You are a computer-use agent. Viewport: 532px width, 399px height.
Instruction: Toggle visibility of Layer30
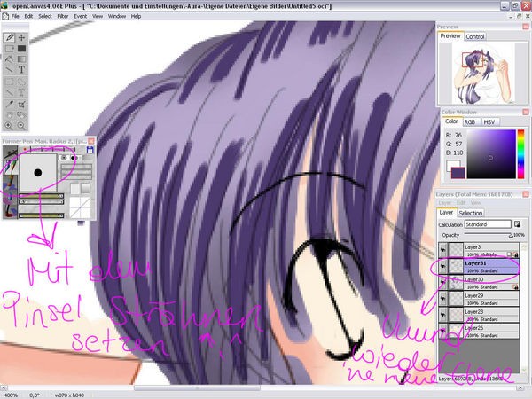(x=443, y=283)
